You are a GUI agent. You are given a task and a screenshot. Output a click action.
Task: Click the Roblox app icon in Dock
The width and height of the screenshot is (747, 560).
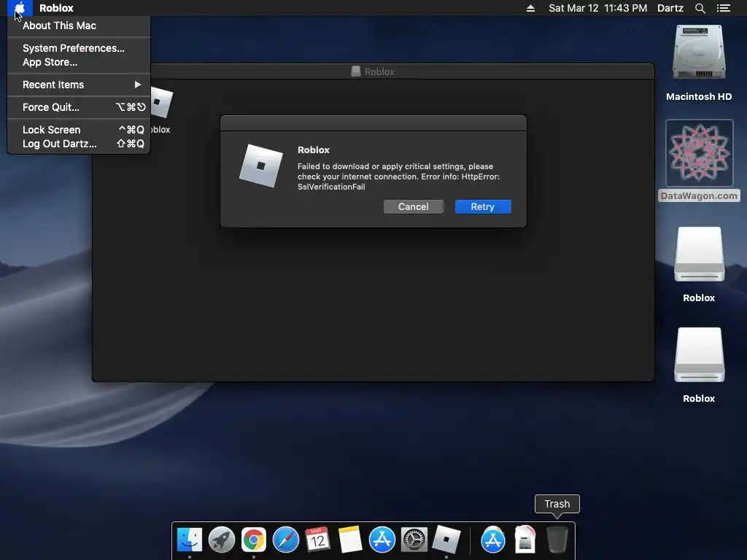(x=446, y=540)
